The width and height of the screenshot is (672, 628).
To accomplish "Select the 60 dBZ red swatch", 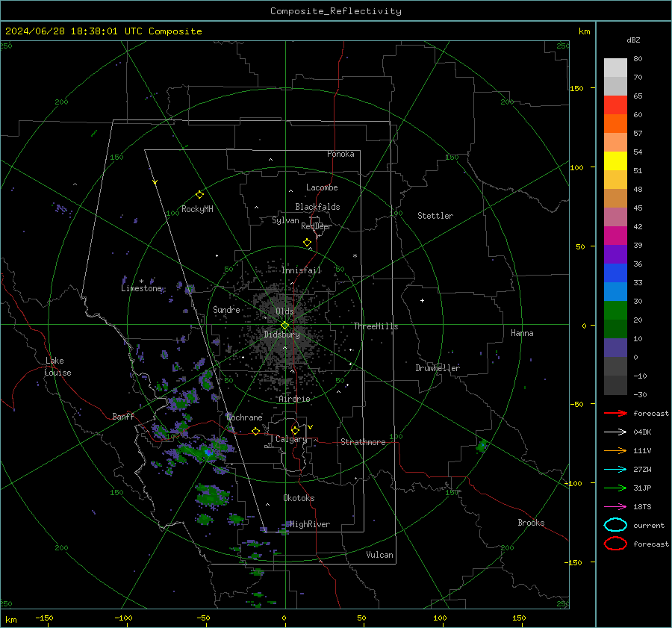I will [615, 105].
